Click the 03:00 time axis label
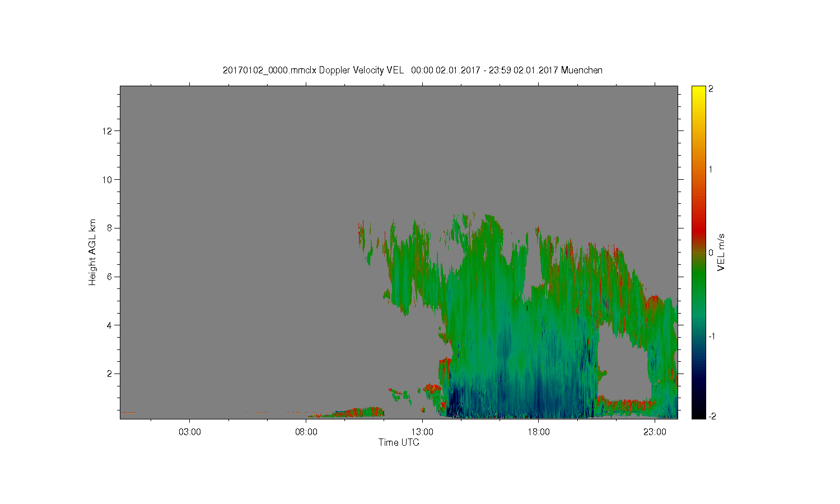Image resolution: width=840 pixels, height=504 pixels. click(x=190, y=432)
